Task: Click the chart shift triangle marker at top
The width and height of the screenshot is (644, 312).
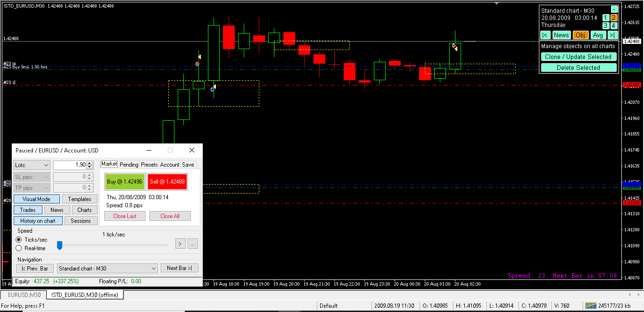Action: click(x=496, y=3)
